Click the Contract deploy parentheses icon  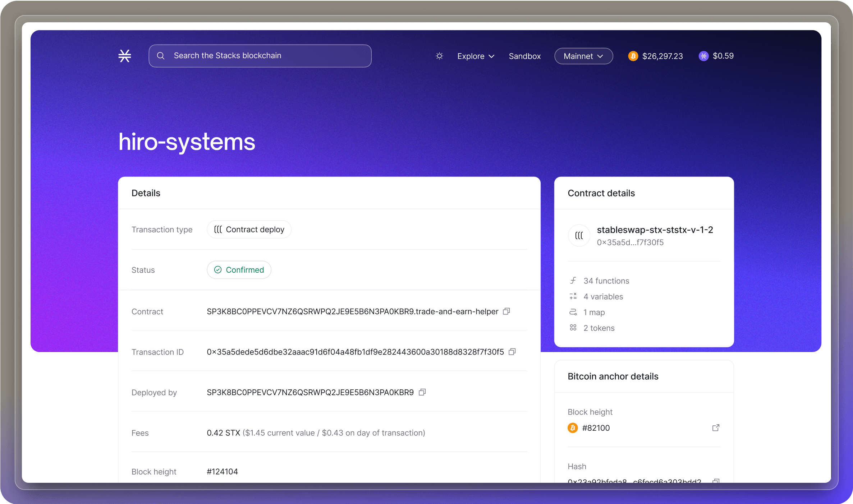click(x=218, y=229)
